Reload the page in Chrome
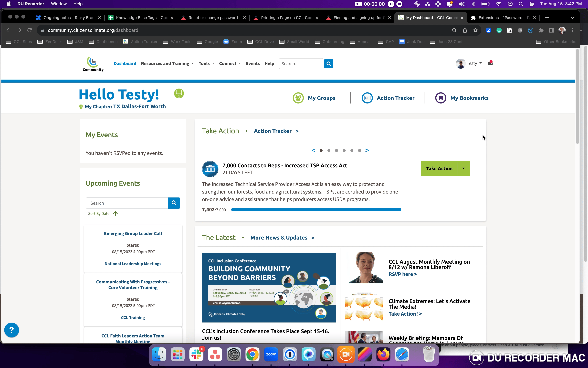Screen dimensions: 588x368 [30, 30]
